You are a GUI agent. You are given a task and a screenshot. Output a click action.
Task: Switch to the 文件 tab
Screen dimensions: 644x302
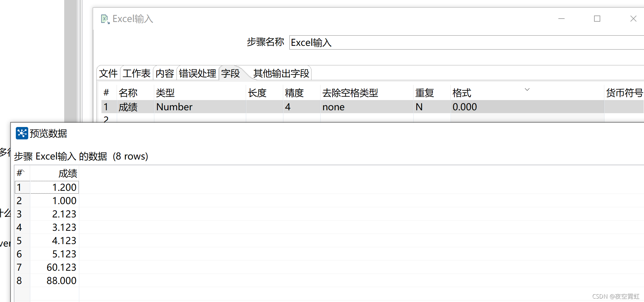pyautogui.click(x=108, y=73)
